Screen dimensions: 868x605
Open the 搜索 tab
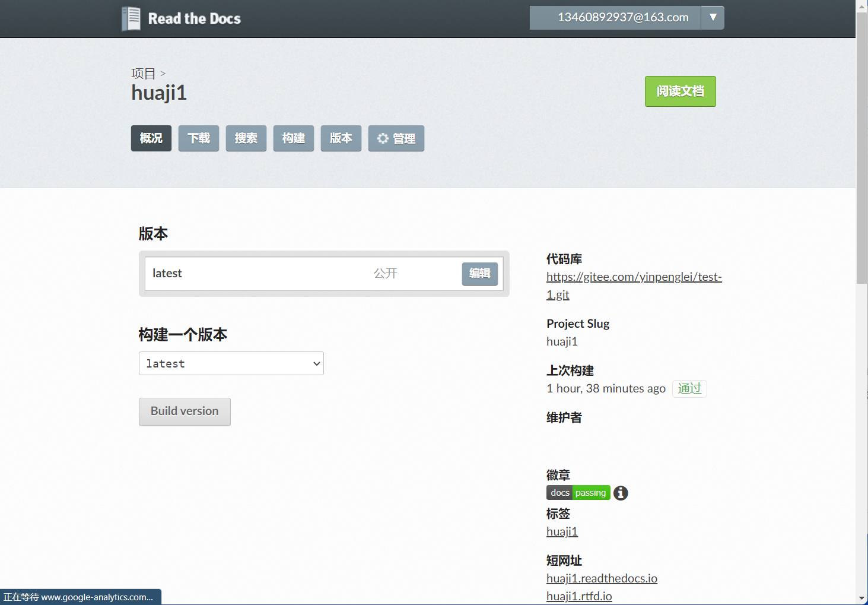pos(246,138)
